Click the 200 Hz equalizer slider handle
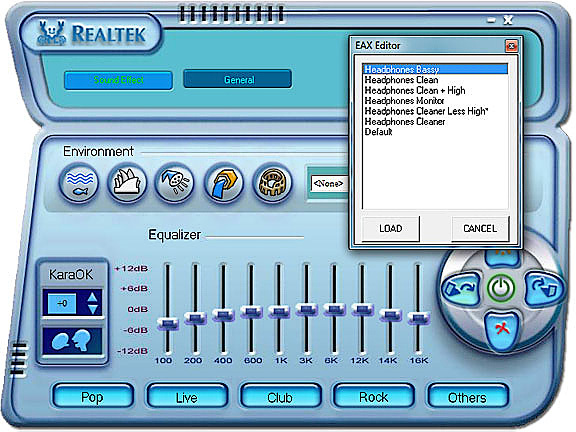 195,317
